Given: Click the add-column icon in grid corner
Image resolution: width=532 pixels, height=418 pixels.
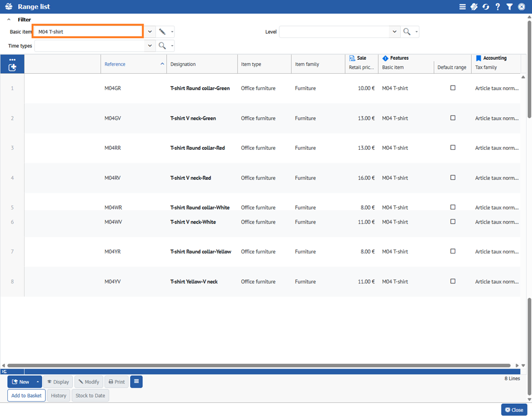Looking at the screenshot, I should tap(12, 67).
